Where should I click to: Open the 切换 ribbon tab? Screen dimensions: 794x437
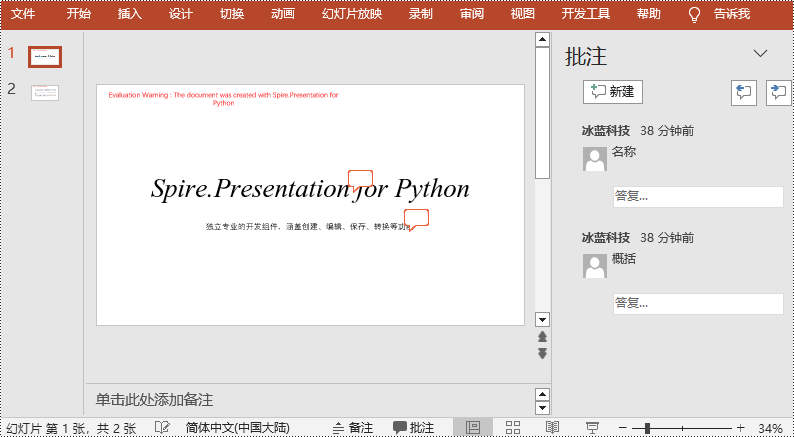point(232,14)
